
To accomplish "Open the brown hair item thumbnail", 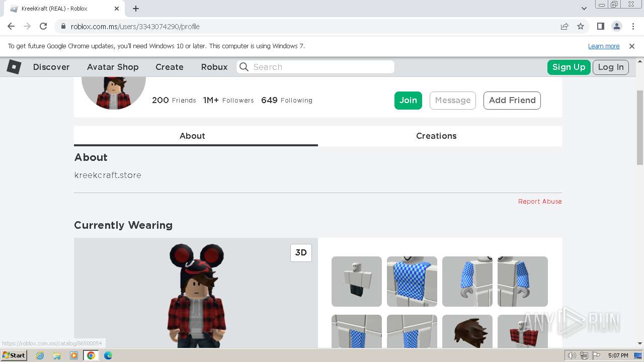I will pos(467,331).
